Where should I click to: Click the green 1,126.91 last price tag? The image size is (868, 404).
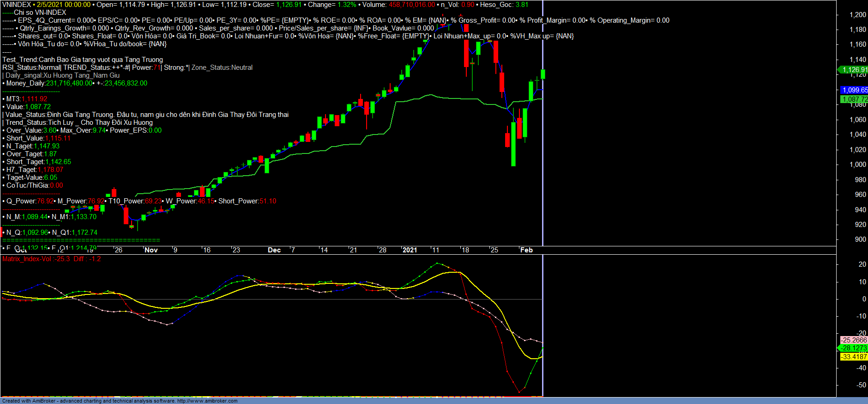(x=854, y=70)
